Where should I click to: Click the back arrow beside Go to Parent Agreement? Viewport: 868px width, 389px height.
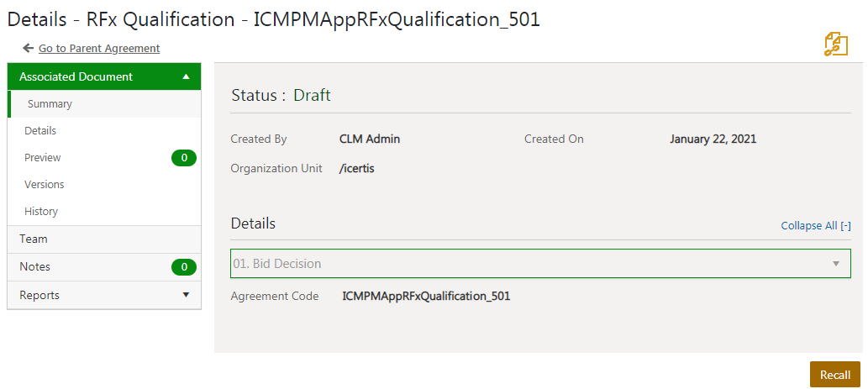[x=28, y=49]
